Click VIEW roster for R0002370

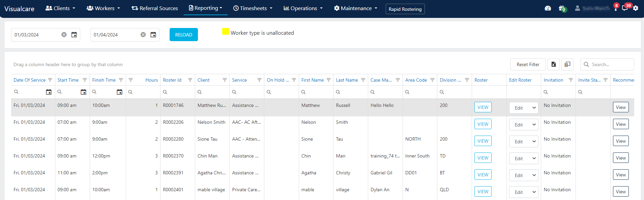coord(483,158)
